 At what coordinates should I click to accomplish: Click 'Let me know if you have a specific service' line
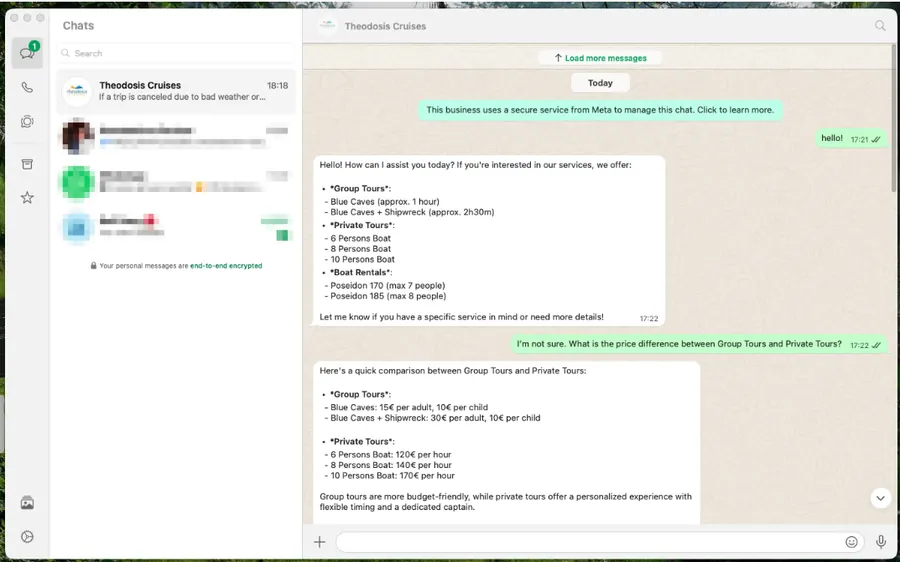(x=461, y=317)
